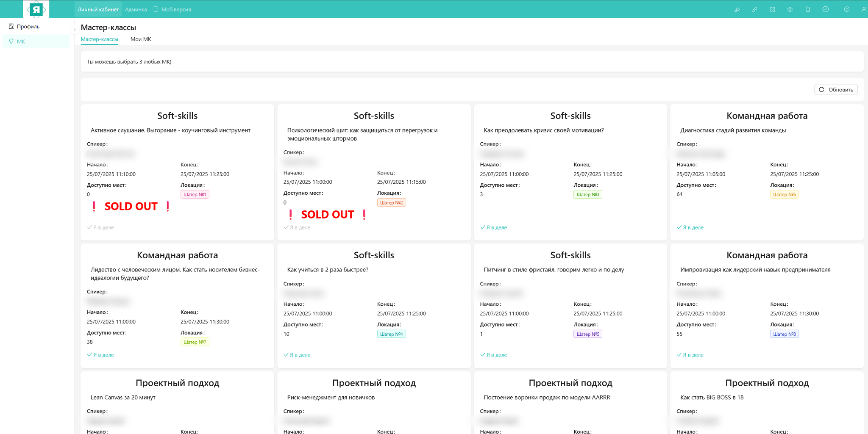
Task: Open help via the question mark icon
Action: point(846,9)
